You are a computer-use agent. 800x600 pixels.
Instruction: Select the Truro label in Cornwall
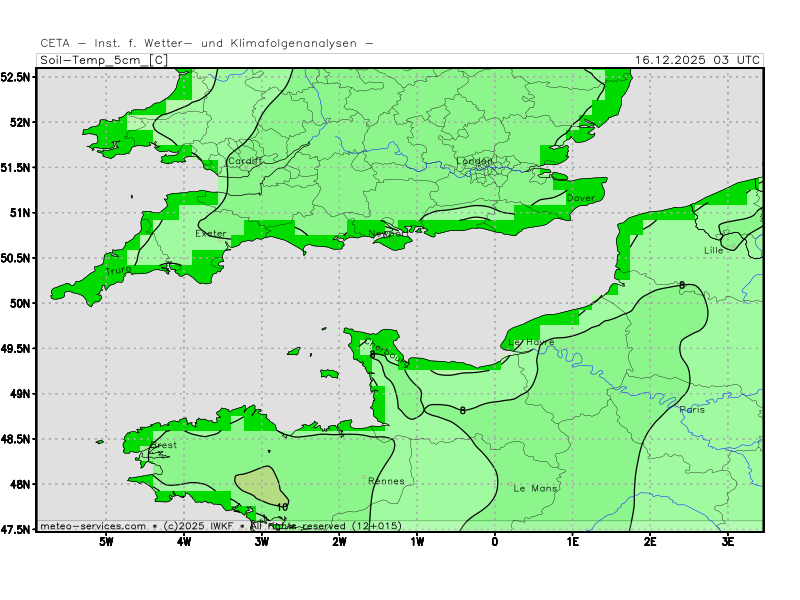(118, 271)
